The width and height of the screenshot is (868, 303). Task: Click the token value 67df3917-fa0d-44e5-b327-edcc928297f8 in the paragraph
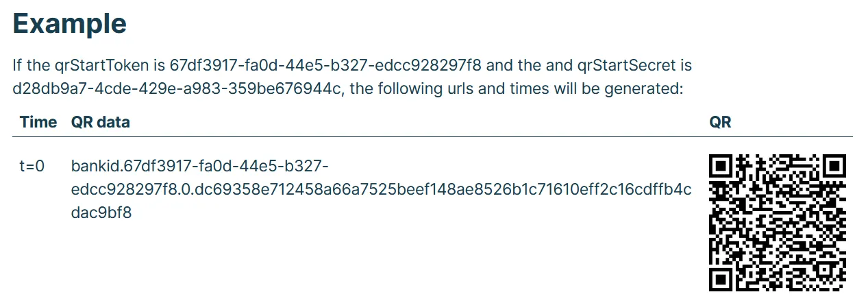[x=326, y=66]
